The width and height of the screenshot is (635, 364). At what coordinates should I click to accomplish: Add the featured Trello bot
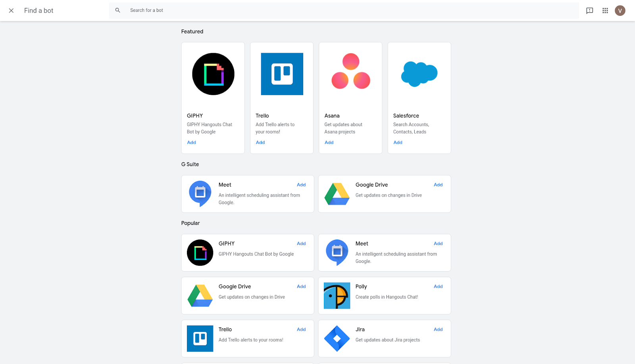point(260,142)
